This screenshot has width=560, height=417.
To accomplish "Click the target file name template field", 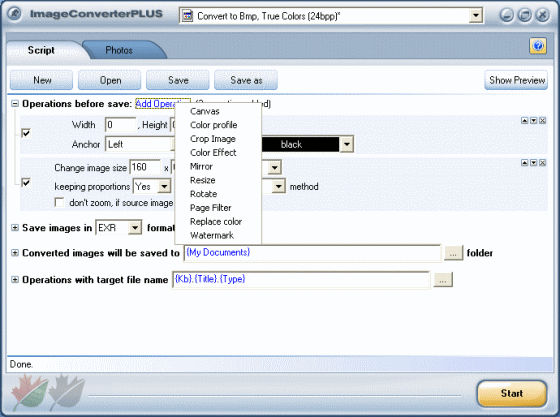I will pyautogui.click(x=301, y=280).
